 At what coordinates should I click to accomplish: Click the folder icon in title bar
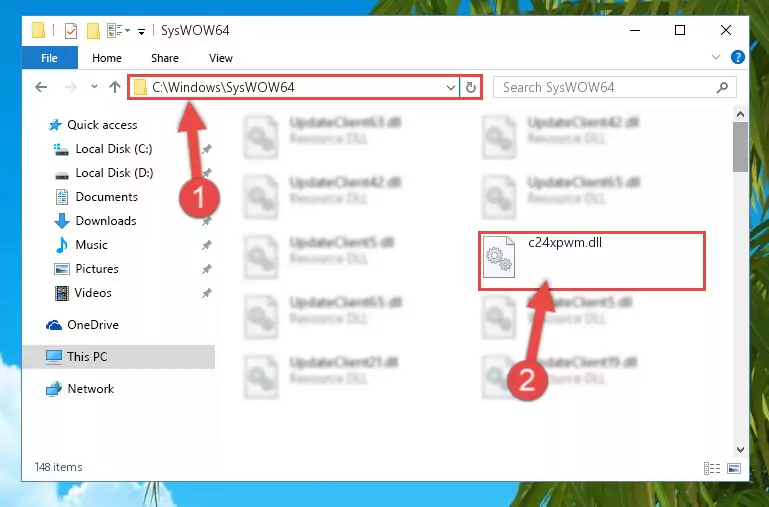coord(38,30)
